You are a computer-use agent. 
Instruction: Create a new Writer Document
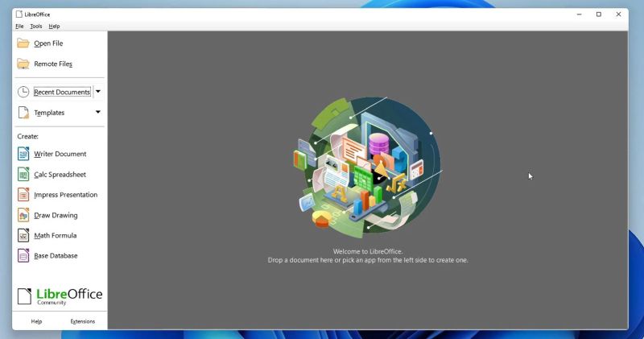pos(60,154)
